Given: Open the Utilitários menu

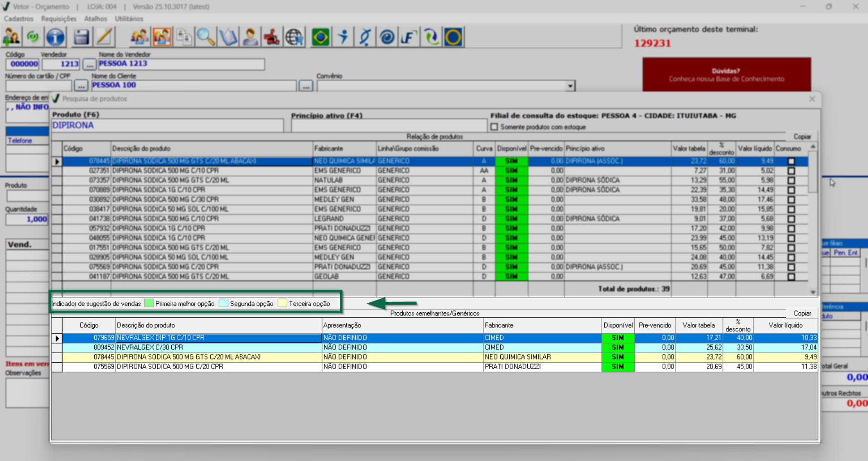Looking at the screenshot, I should tap(129, 19).
